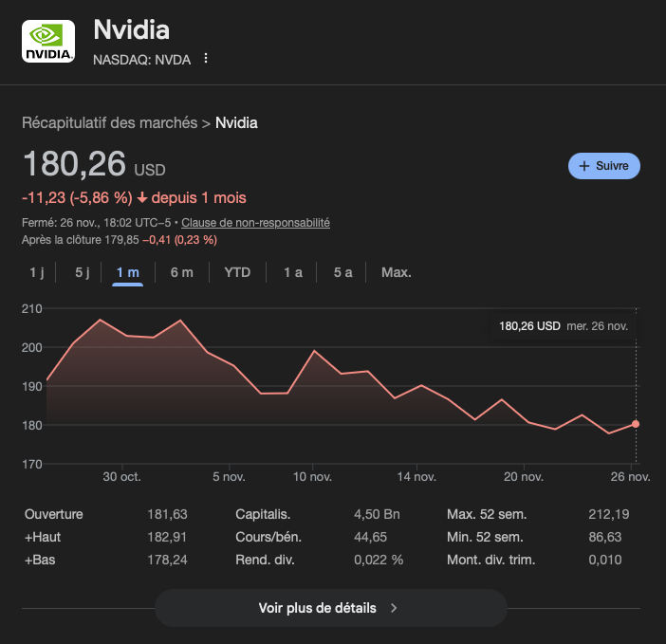Open the three-dot menu next to NASDAQ: NVDA
The image size is (666, 644).
(206, 58)
